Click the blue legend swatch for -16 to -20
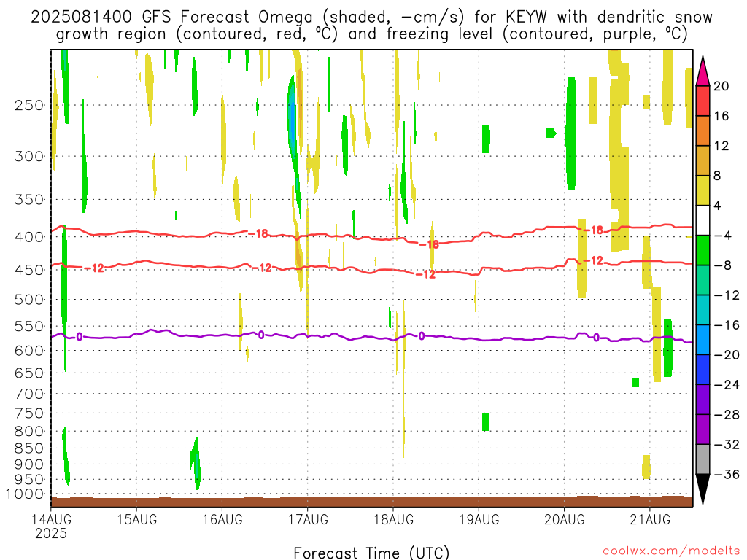This screenshot has width=747, height=560. click(703, 340)
